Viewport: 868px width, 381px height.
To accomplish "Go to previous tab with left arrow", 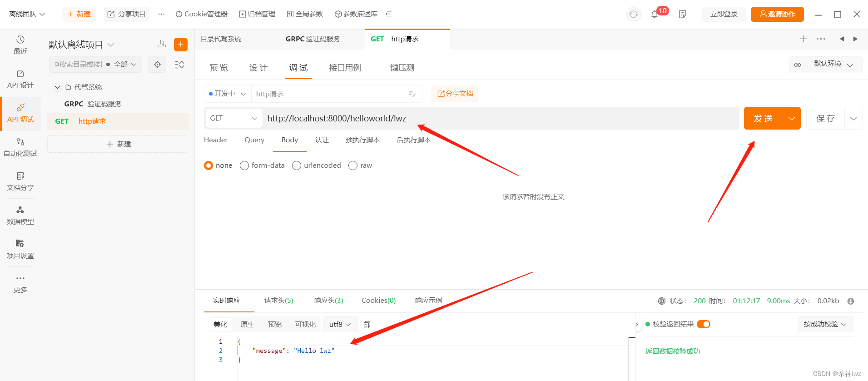I will pos(842,39).
